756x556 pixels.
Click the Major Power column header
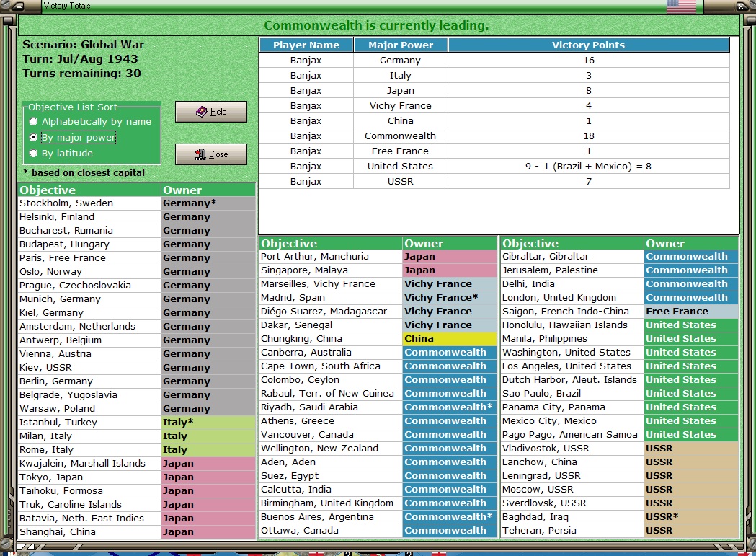[401, 45]
